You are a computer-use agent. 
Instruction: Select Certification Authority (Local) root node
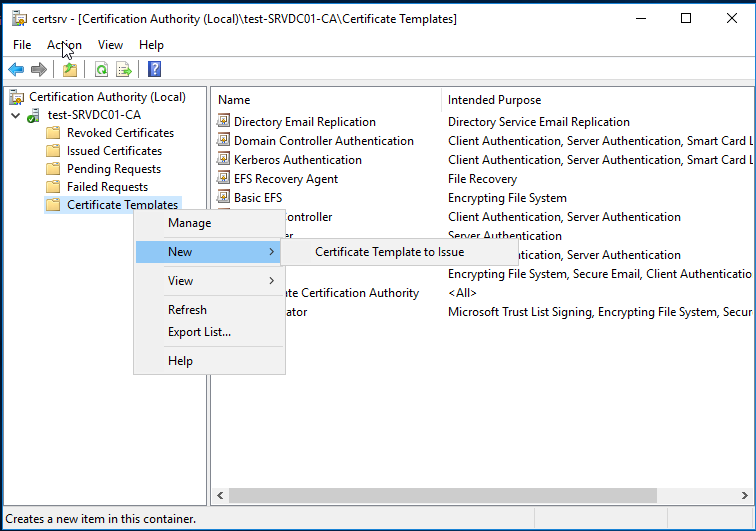click(x=107, y=97)
